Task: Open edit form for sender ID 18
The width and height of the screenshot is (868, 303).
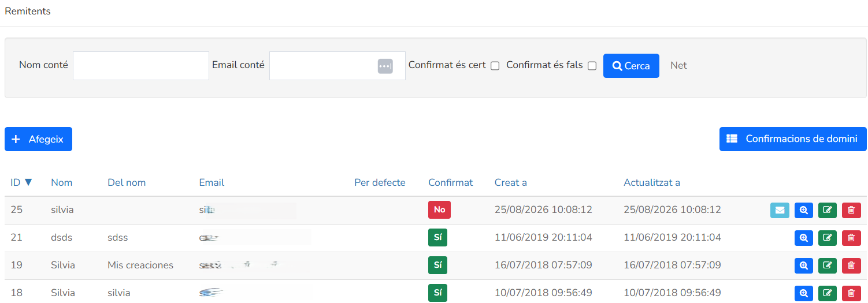Action: pos(828,293)
